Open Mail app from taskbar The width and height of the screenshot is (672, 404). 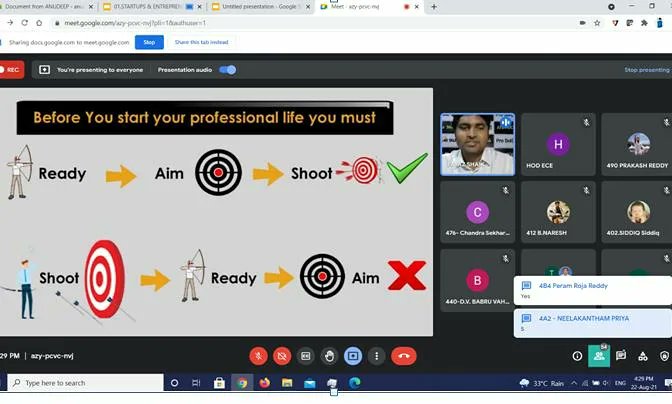(x=309, y=383)
